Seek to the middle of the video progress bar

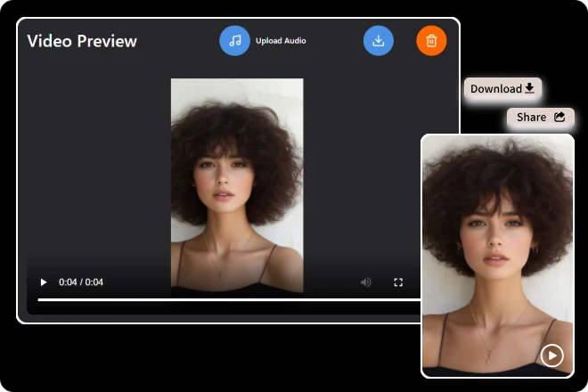pos(229,300)
